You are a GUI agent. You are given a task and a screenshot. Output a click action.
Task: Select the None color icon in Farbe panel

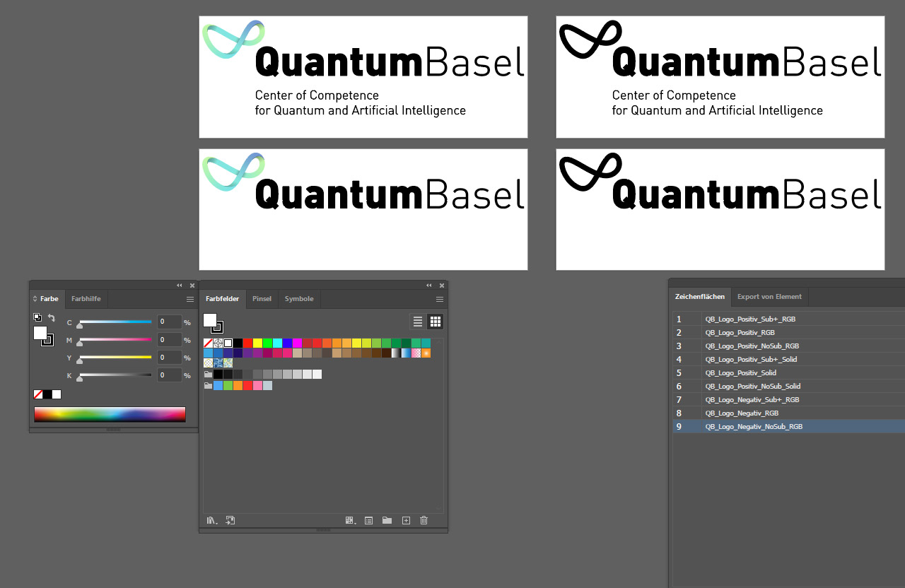[37, 394]
